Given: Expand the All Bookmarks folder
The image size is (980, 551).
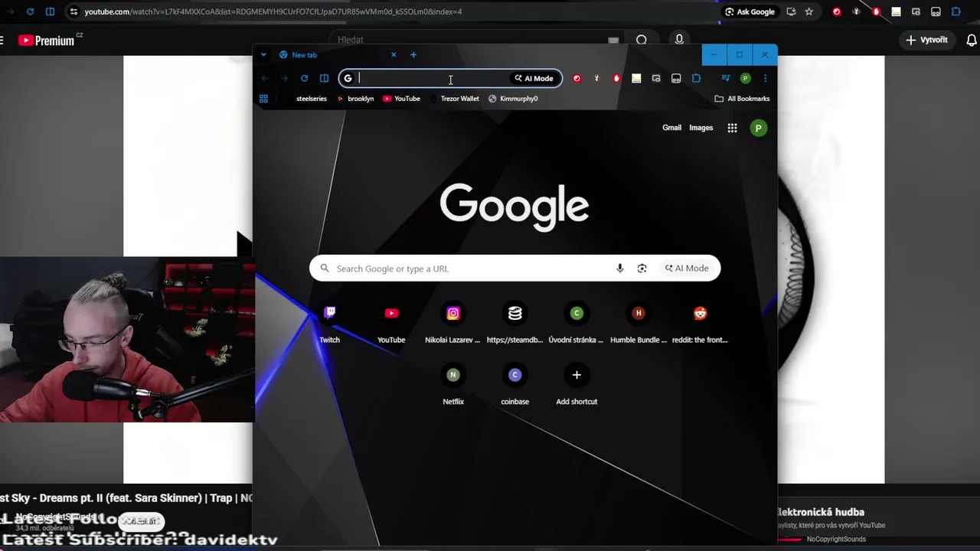Looking at the screenshot, I should [742, 99].
